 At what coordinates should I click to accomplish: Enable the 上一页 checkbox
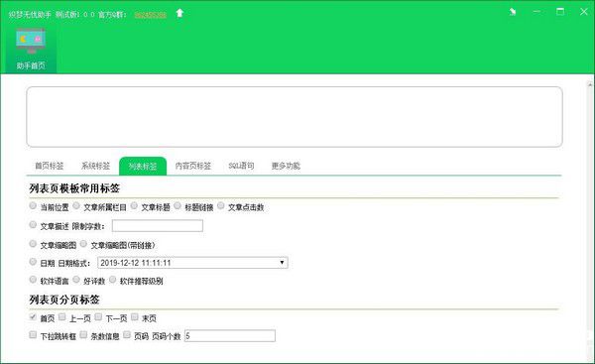tap(62, 317)
